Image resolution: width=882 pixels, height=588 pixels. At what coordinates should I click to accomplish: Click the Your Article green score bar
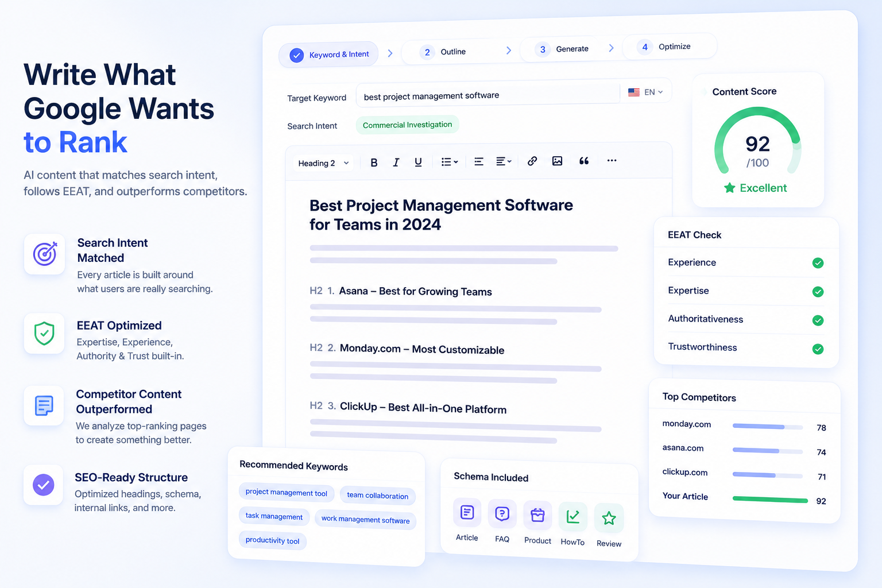click(770, 500)
